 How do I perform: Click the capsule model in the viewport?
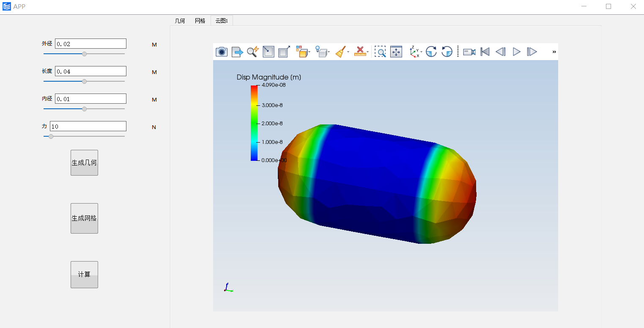pyautogui.click(x=377, y=184)
